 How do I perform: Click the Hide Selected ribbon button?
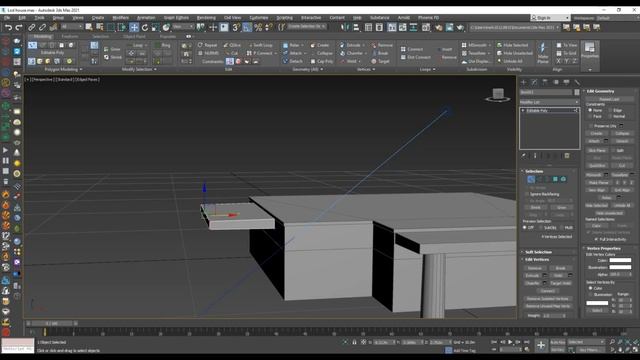click(512, 45)
